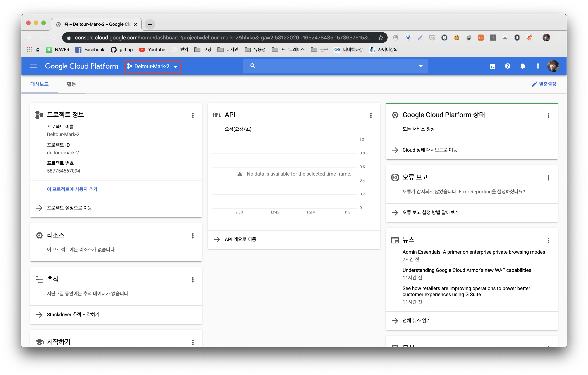Open the YouTube bookmark
This screenshot has width=588, height=375.
click(152, 50)
